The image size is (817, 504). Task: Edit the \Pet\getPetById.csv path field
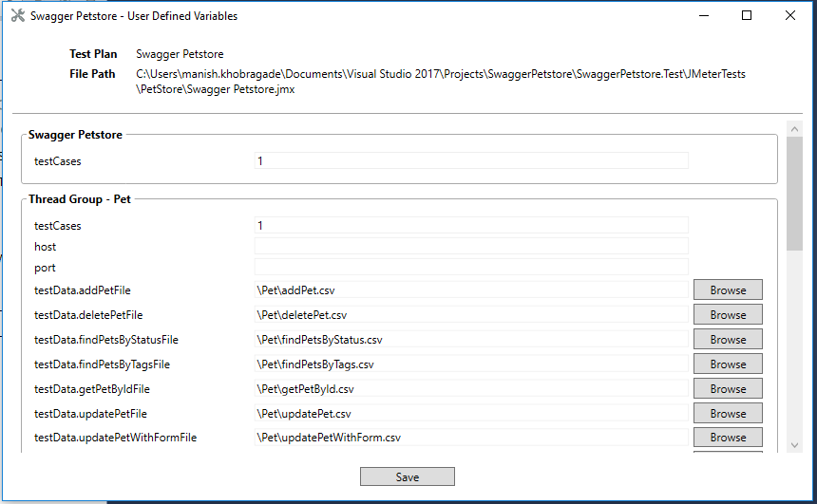pos(471,388)
